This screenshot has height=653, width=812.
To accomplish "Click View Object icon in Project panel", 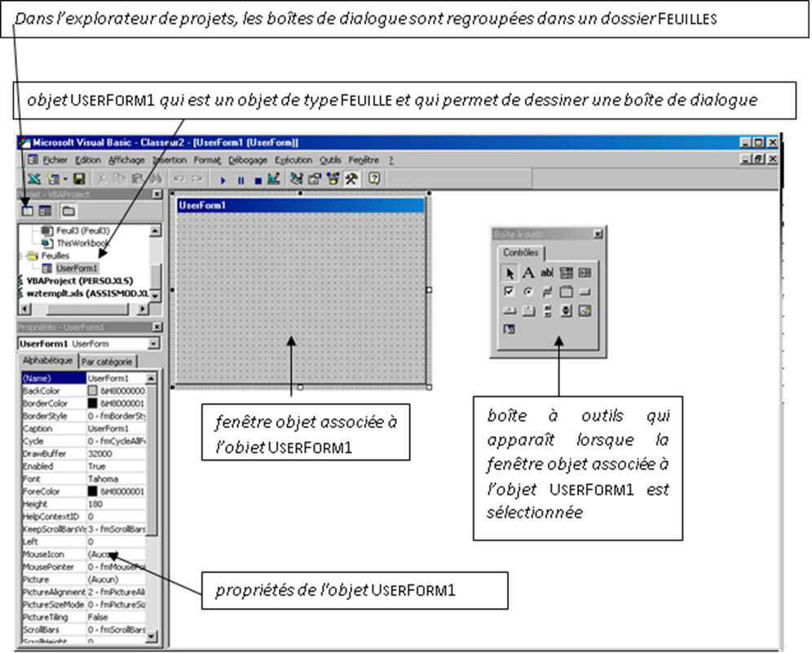I will tap(45, 211).
